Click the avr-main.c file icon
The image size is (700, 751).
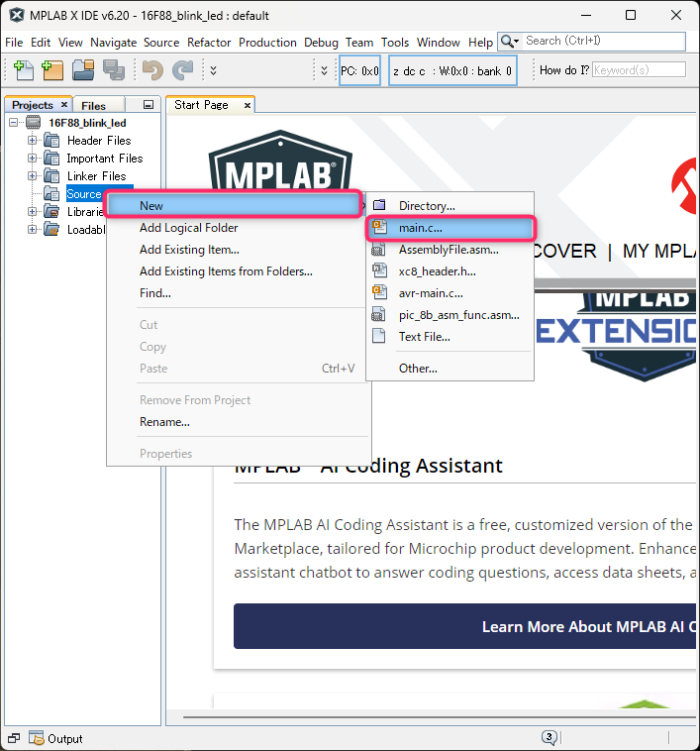[x=379, y=292]
